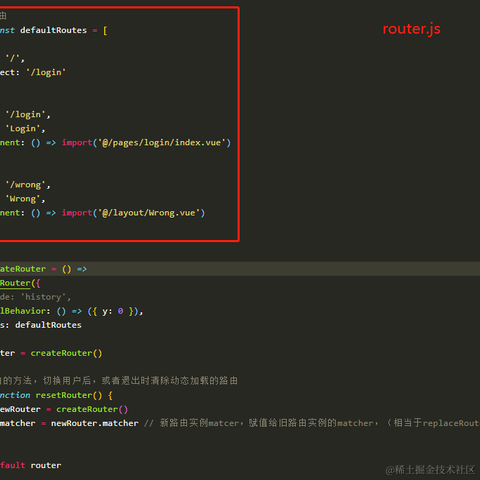
Task: Click the comment mentioning replaceRout
Action: 312,423
